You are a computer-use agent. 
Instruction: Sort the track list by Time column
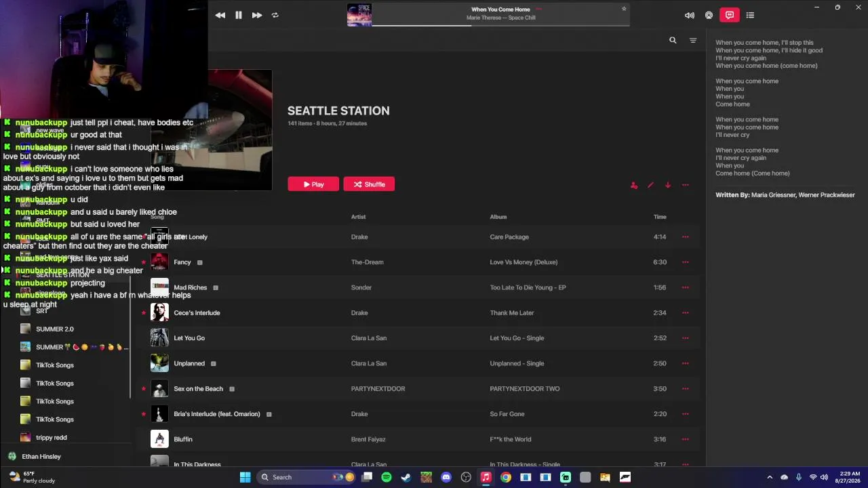pos(660,217)
